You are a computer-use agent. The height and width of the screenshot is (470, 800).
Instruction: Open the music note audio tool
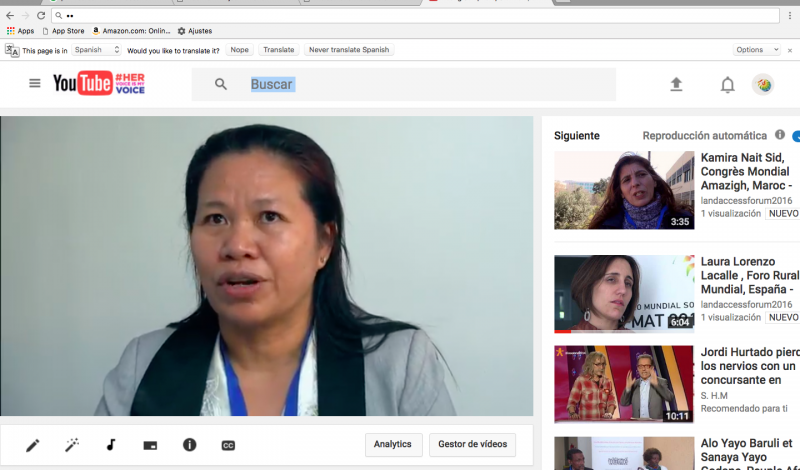pos(111,445)
